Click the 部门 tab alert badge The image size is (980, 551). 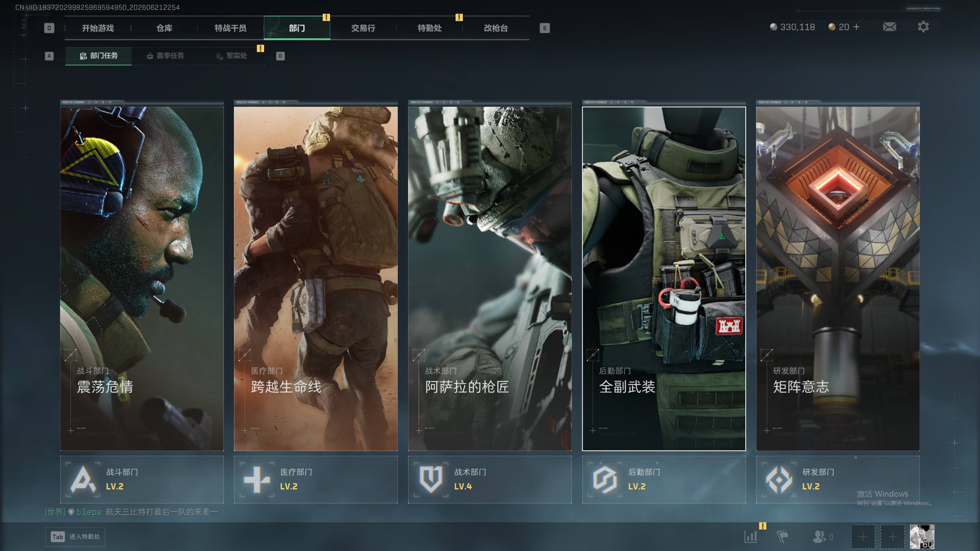coord(326,17)
